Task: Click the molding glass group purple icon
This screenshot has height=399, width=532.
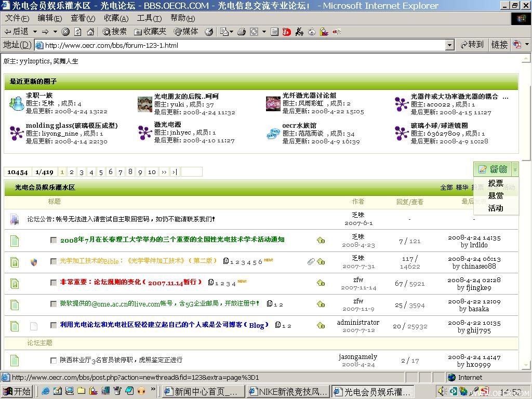Action: click(x=16, y=133)
